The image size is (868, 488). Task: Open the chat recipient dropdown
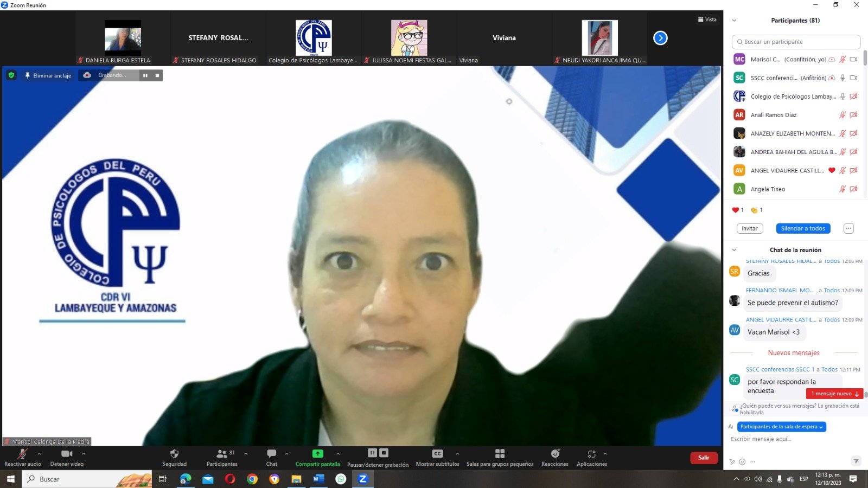click(x=781, y=427)
